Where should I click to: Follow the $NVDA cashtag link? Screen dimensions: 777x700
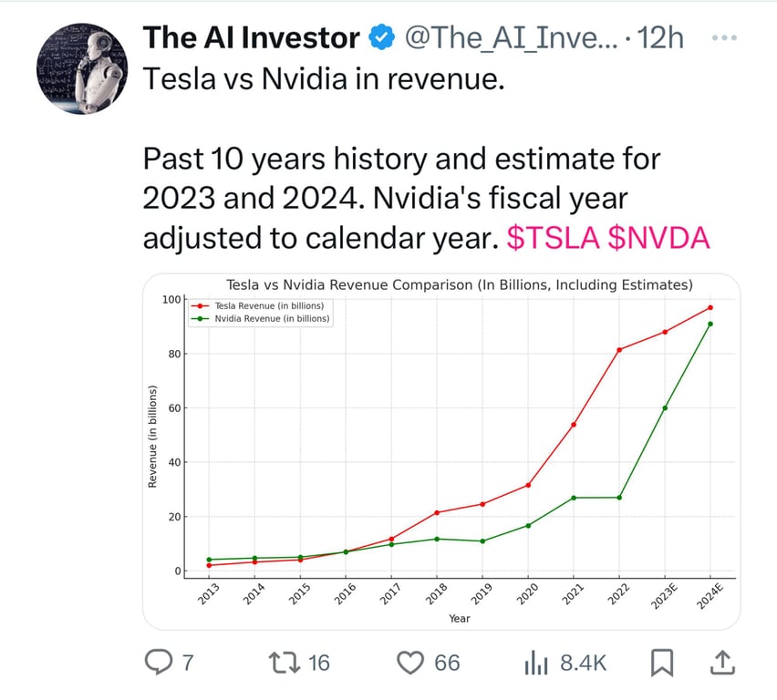click(x=658, y=237)
